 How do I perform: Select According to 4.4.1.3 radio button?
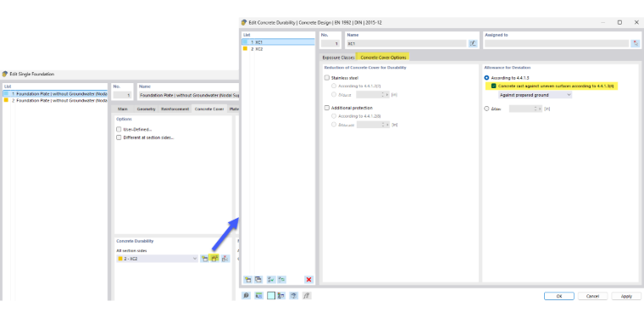(486, 78)
